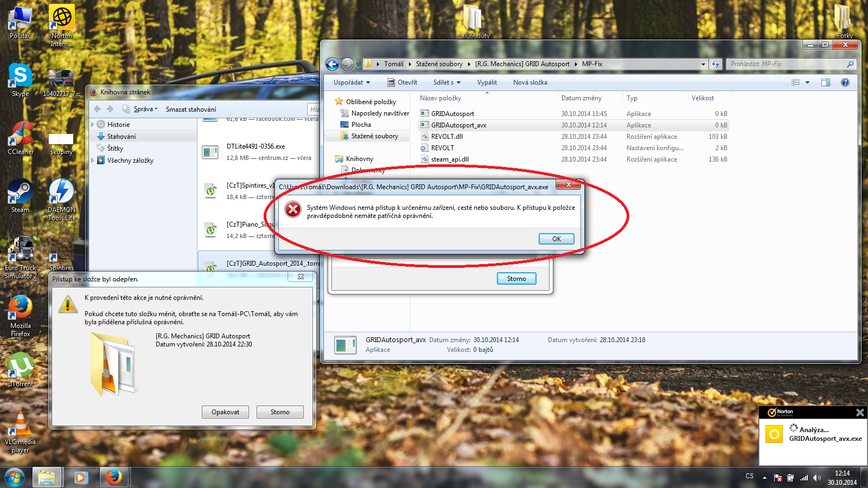Open Explorer help via the question mark icon
The height and width of the screenshot is (488, 868).
coord(845,82)
